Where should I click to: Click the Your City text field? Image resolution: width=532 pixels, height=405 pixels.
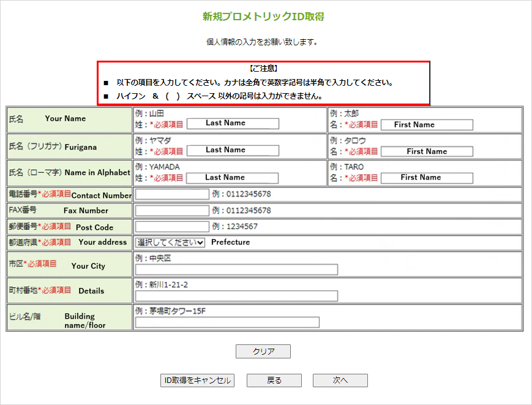(x=236, y=270)
